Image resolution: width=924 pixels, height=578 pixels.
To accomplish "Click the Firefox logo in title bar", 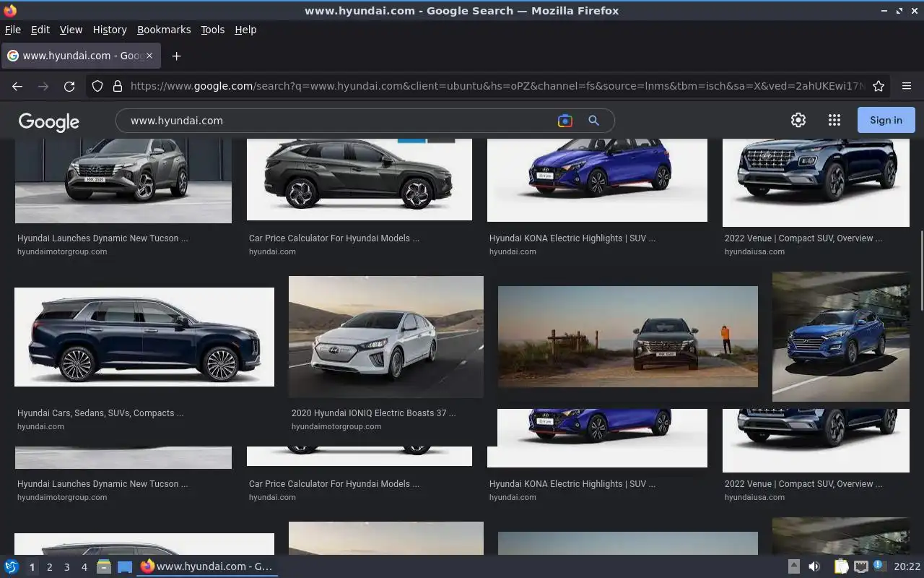I will click(x=9, y=10).
